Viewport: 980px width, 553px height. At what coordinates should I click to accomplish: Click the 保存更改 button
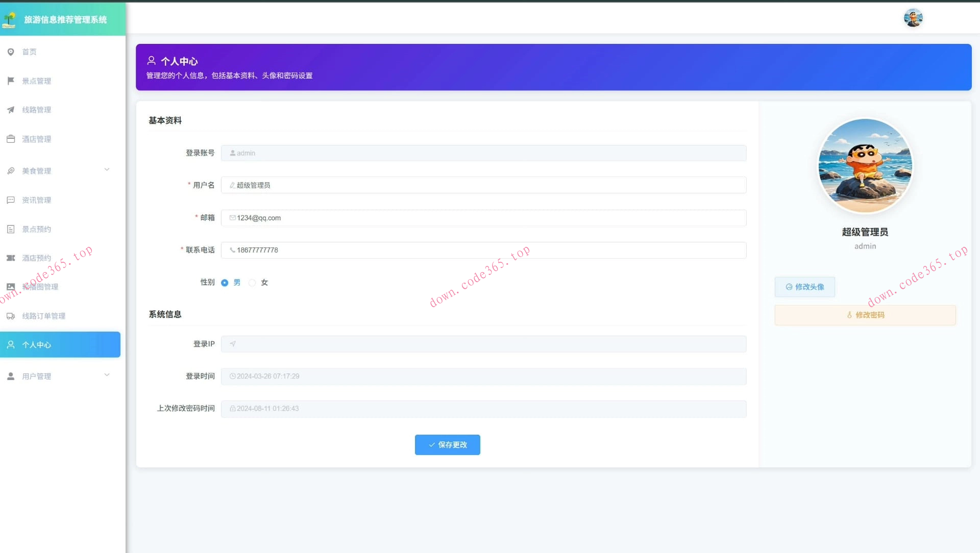447,445
